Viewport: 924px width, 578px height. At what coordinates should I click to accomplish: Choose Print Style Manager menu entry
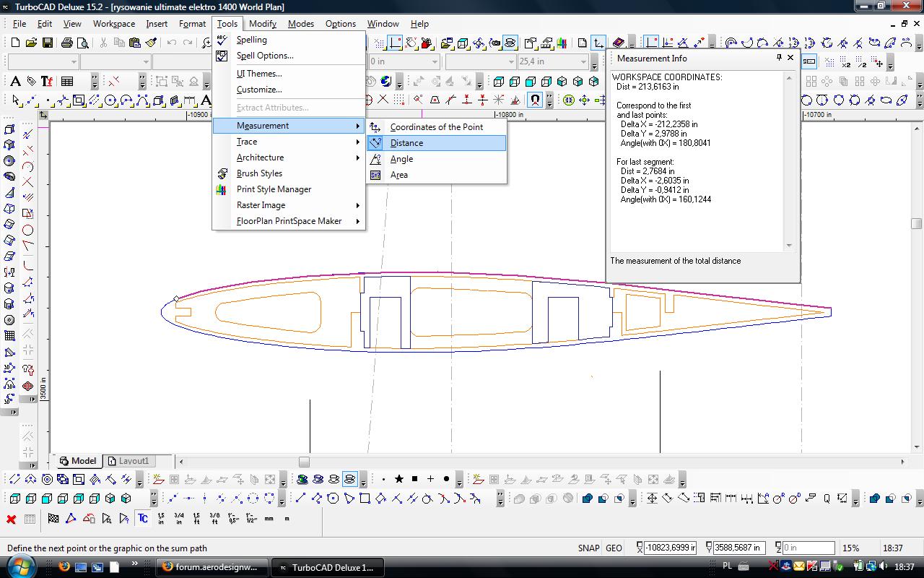(274, 189)
